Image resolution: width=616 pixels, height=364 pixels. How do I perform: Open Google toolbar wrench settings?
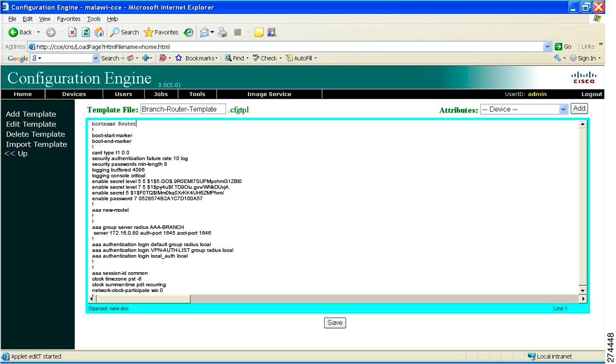tap(557, 58)
